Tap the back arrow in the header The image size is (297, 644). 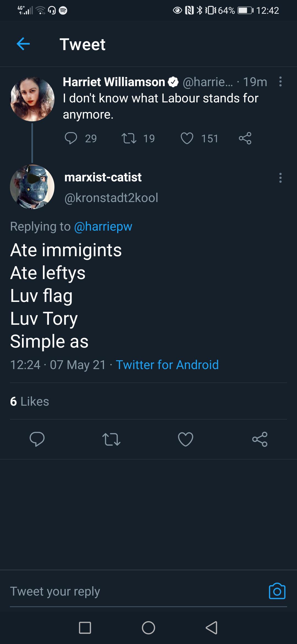(x=23, y=44)
